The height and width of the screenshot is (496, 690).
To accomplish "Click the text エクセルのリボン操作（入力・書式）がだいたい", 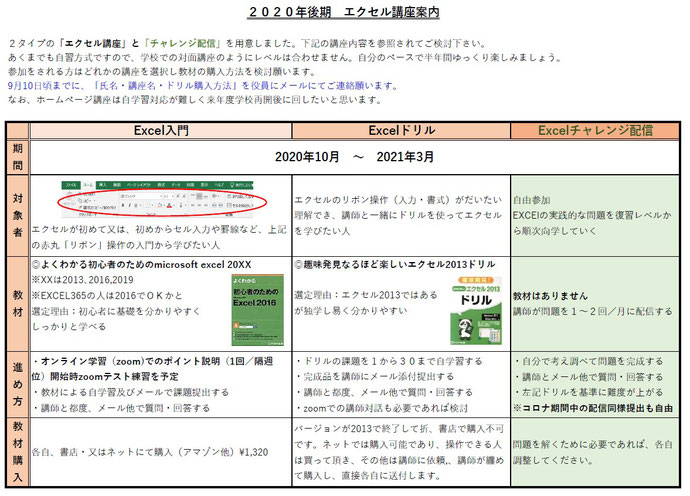I will (398, 200).
